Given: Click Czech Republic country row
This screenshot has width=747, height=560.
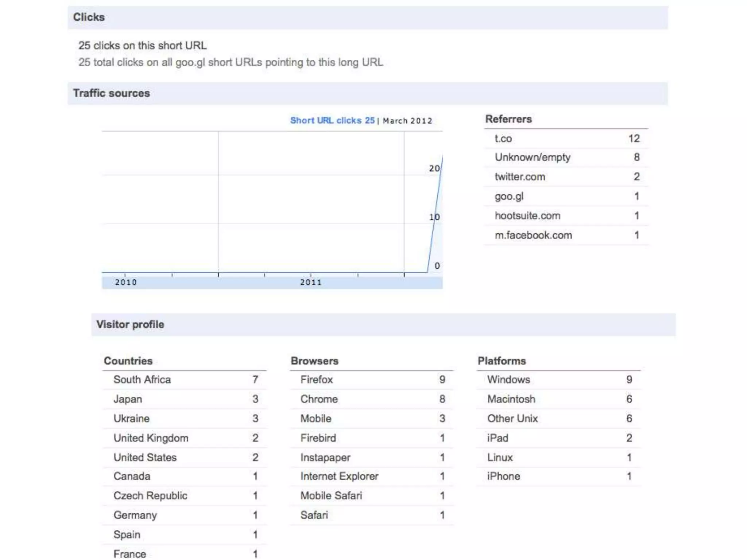Looking at the screenshot, I should pyautogui.click(x=150, y=495).
